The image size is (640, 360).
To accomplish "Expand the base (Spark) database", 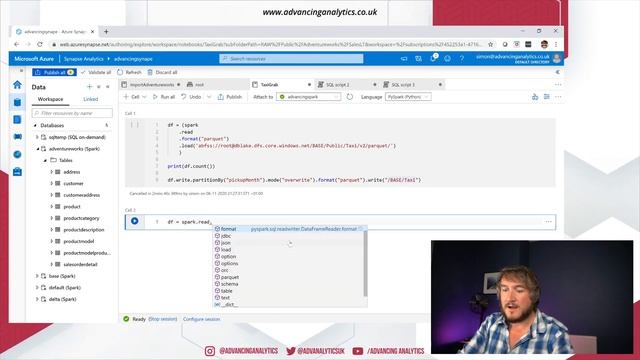I will pyautogui.click(x=37, y=276).
